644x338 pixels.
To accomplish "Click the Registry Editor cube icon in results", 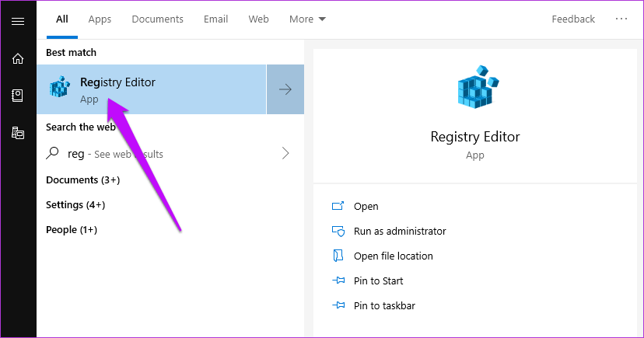I will coord(60,86).
